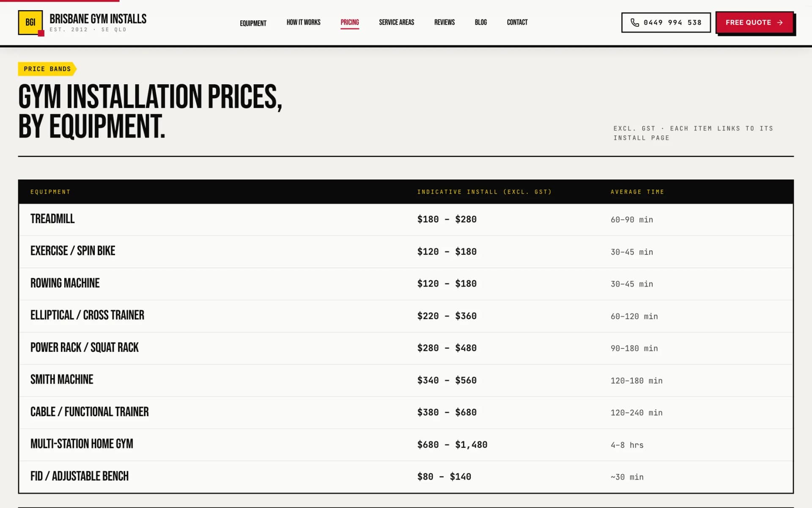The height and width of the screenshot is (508, 812).
Task: Open the Treadmill install page
Action: pos(52,219)
